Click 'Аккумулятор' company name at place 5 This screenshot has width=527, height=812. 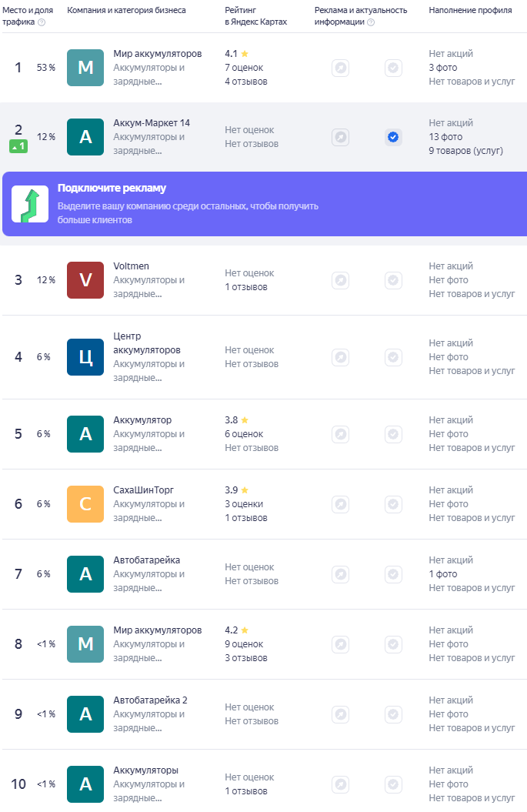(x=142, y=420)
